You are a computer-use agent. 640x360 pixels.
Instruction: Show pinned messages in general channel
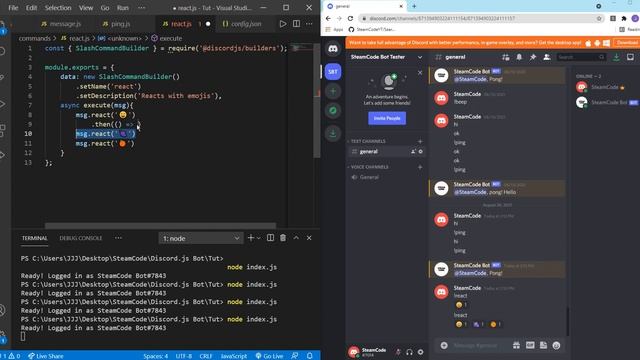pyautogui.click(x=533, y=57)
